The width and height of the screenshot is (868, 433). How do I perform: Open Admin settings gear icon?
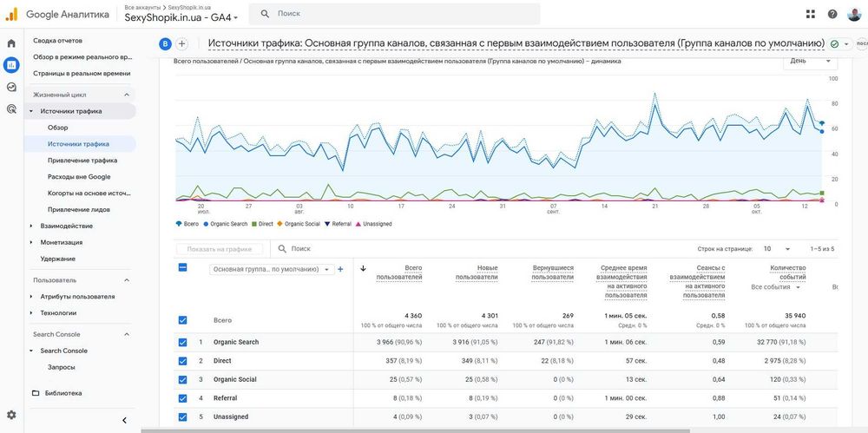(11, 415)
